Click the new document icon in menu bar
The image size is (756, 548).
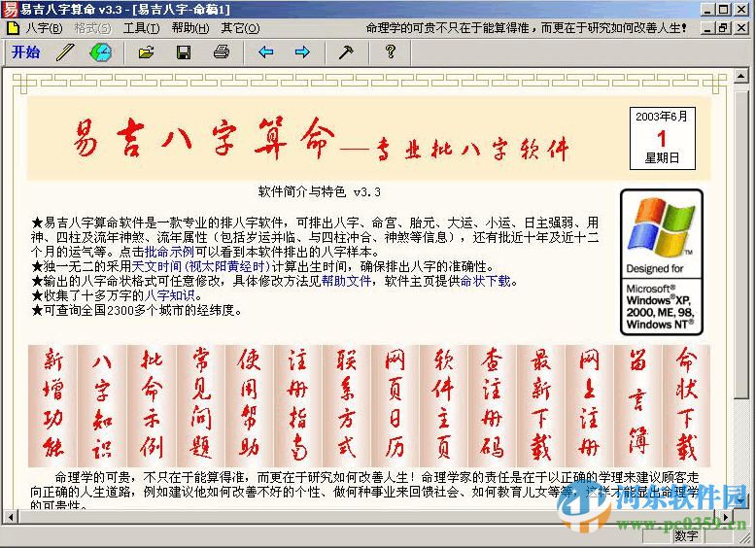(13, 28)
